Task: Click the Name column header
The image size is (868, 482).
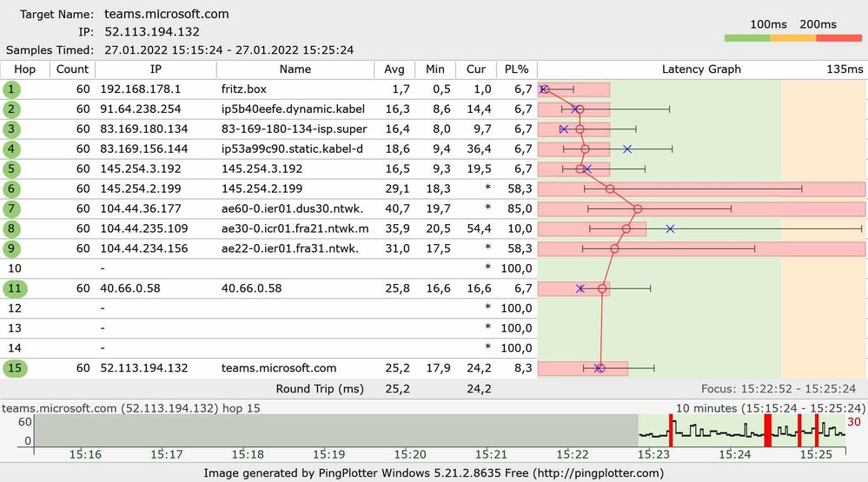Action: tap(295, 69)
